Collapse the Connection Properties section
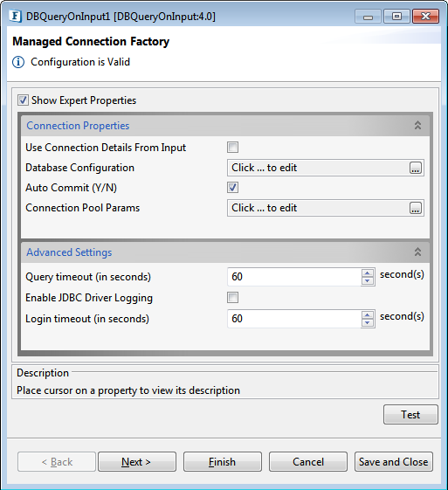 click(417, 125)
